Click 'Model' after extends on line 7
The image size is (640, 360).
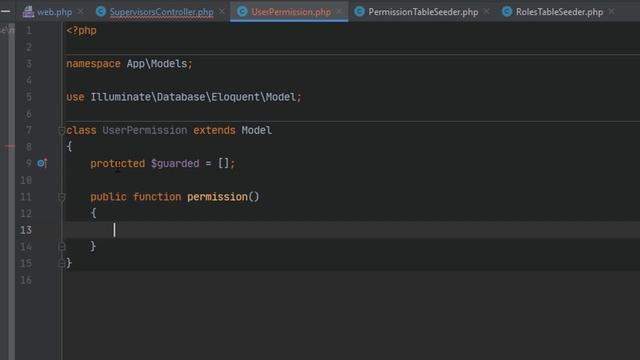click(256, 130)
